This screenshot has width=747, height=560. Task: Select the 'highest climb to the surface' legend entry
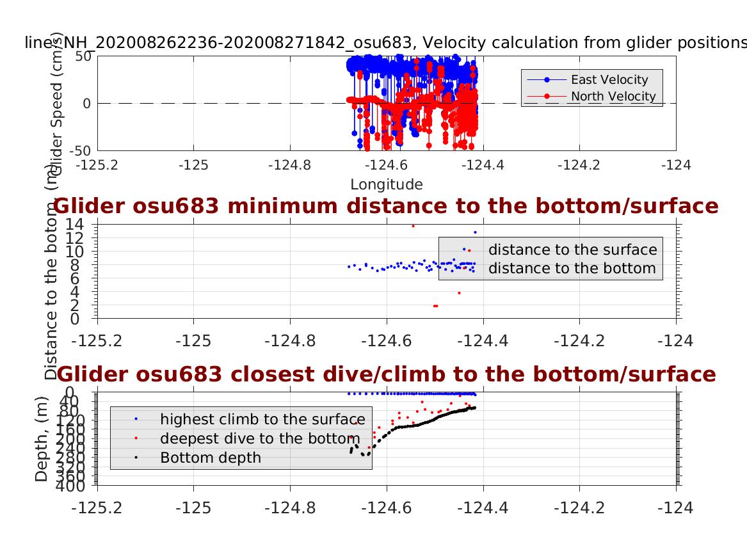250,419
